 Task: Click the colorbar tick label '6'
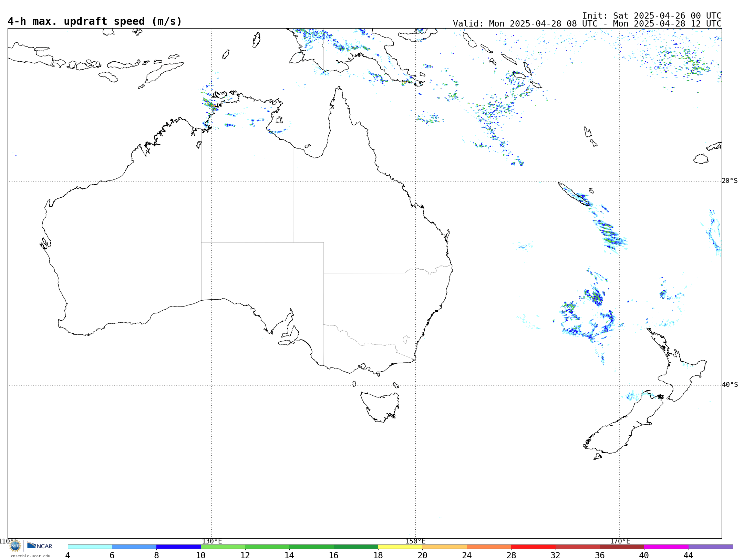pyautogui.click(x=112, y=556)
